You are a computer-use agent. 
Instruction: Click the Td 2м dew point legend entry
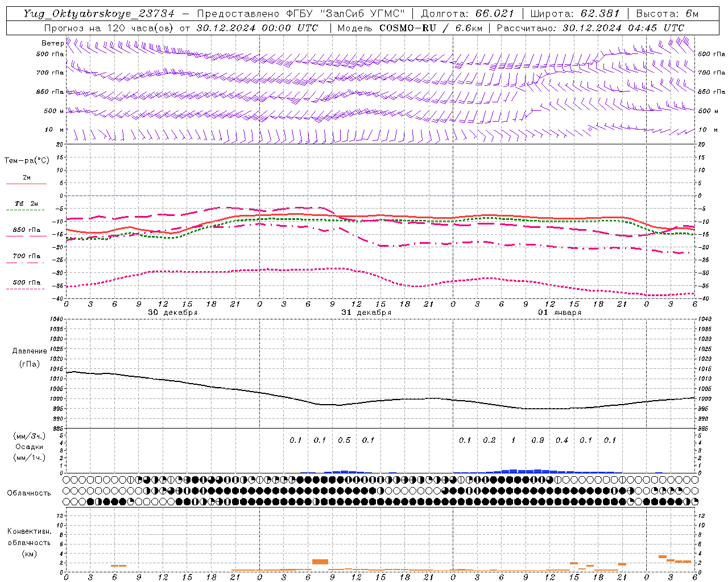pos(26,205)
